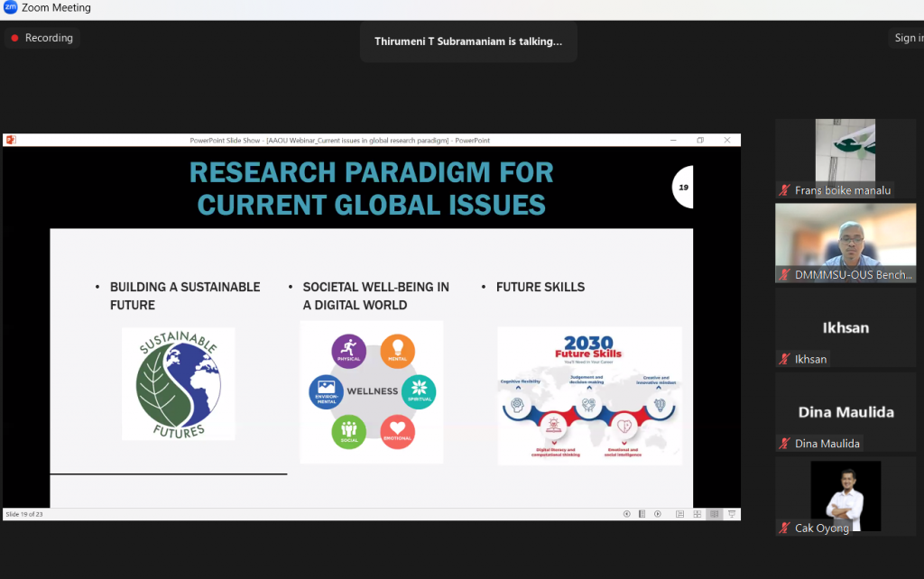Click the Sign in button
Viewport: 924px width, 579px height.
908,38
